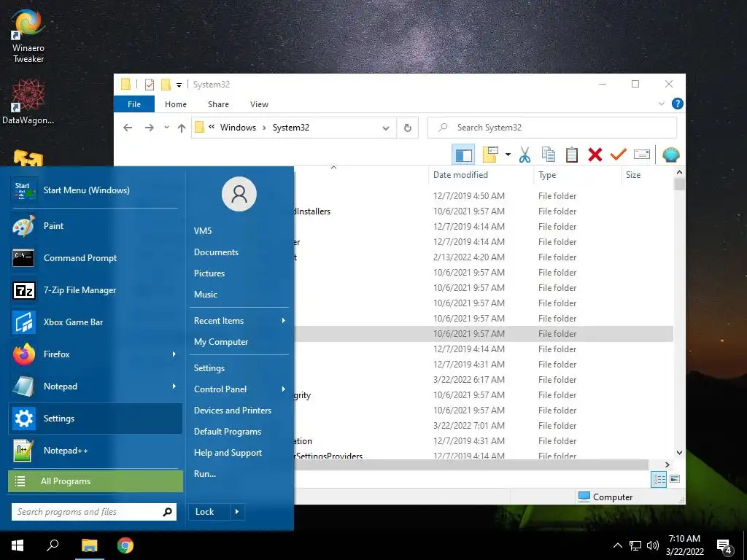
Task: Expand the Firefox submenu arrow
Action: (174, 354)
